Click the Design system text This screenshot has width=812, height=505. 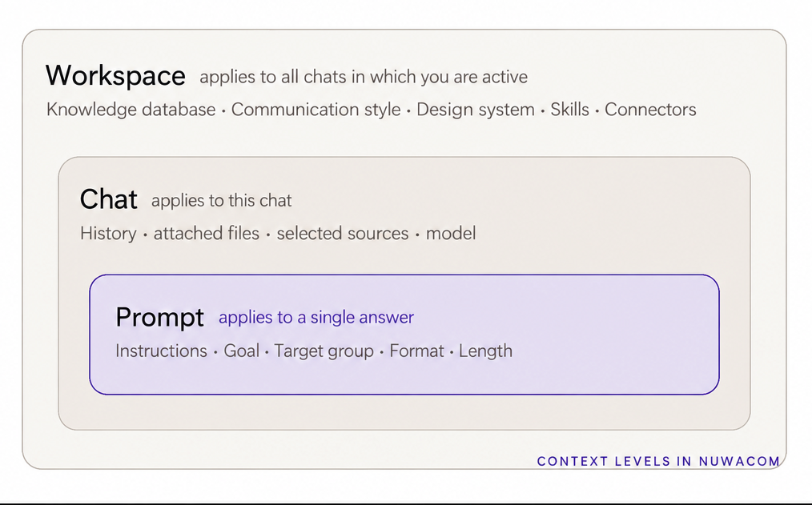[476, 110]
